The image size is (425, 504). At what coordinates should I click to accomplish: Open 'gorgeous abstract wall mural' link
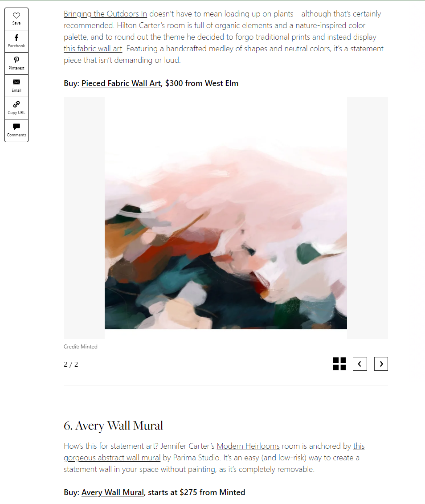pos(112,458)
